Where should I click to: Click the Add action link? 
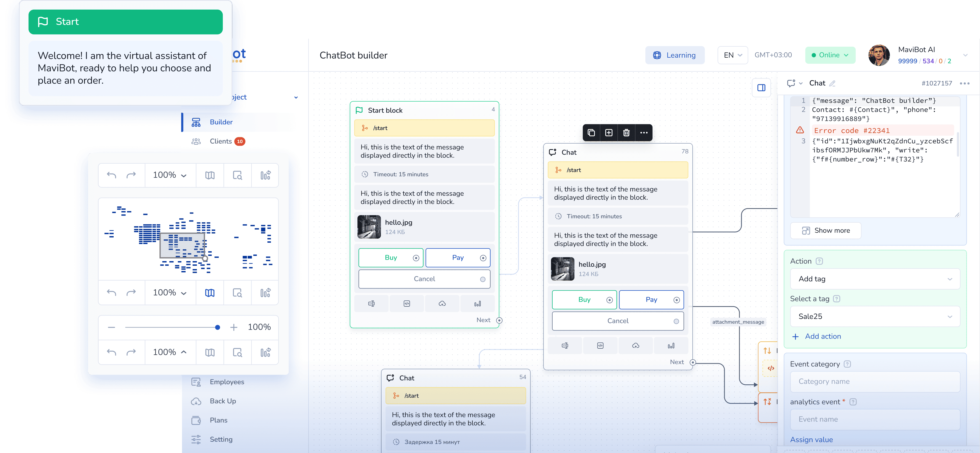point(822,336)
